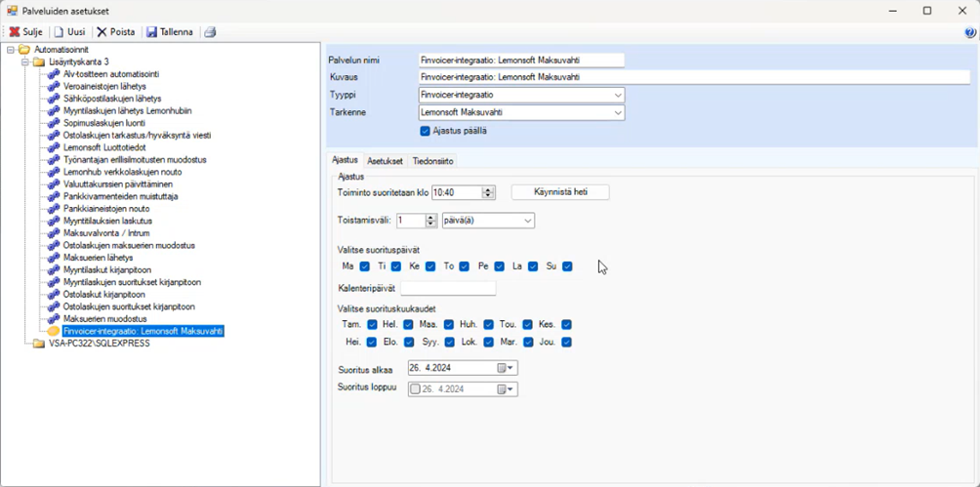Switch to the Asetukset tab
Viewport: 980px width, 487px height.
[x=385, y=161]
